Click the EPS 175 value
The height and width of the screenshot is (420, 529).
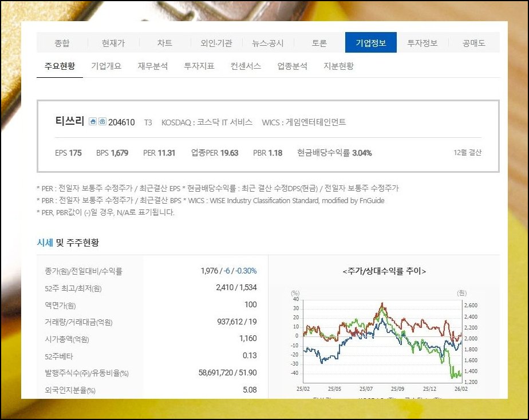(68, 153)
